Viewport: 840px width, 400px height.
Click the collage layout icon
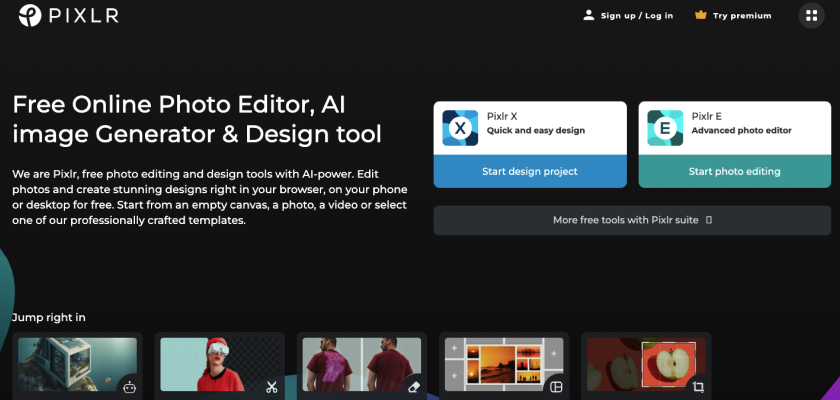coord(557,387)
